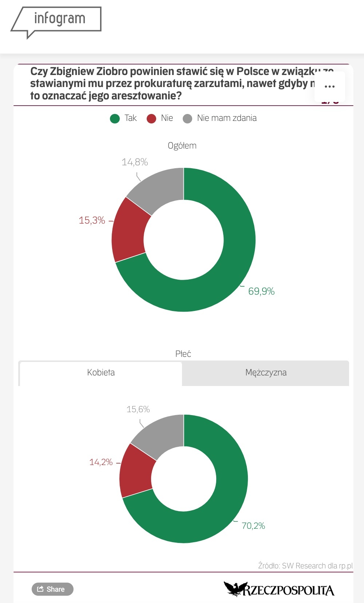Toggle Tak legend label
The width and height of the screenshot is (364, 603).
click(130, 118)
